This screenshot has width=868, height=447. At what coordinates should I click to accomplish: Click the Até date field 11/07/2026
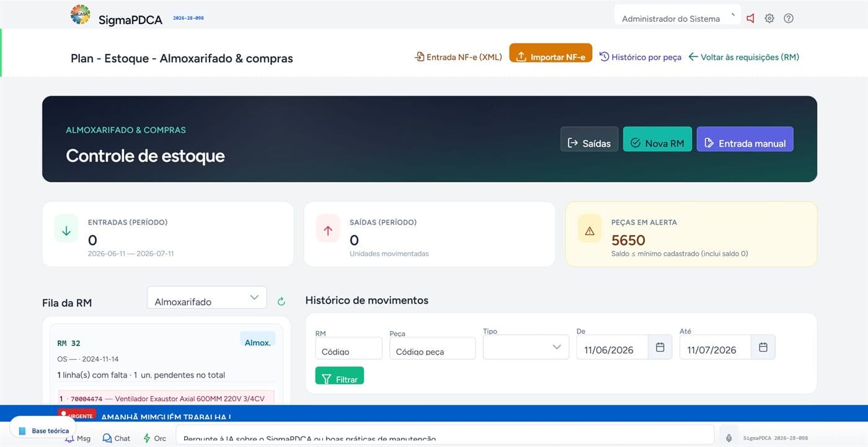[x=715, y=347]
